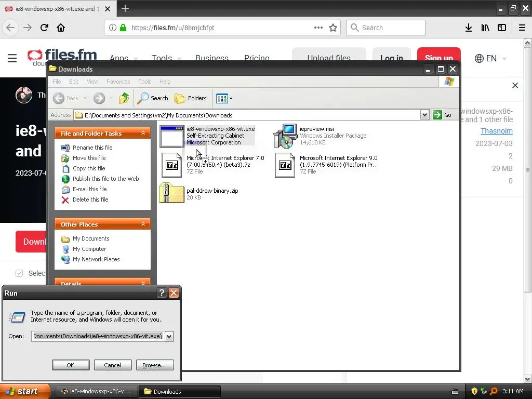Viewport: 532px width, 399px height.
Task: Click Browse... in Run dialog
Action: (155, 365)
